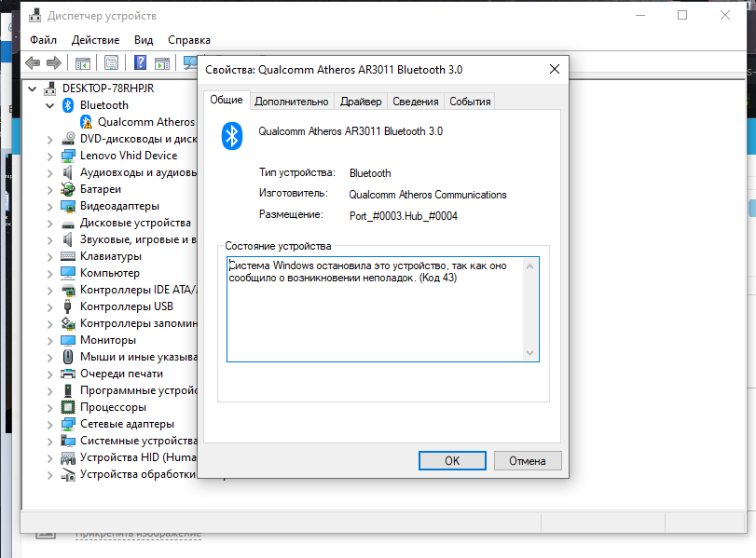Click the Сетевые адаптеры network icon
The image size is (756, 558).
(68, 424)
